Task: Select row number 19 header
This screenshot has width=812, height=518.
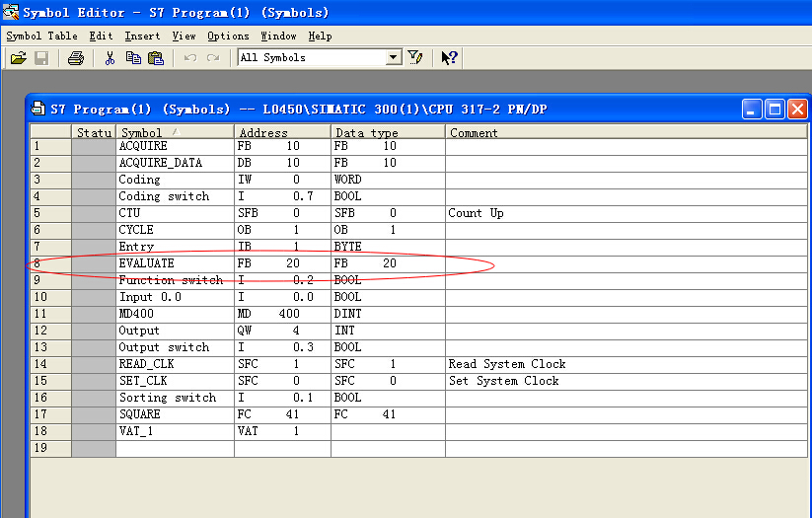Action: pos(50,448)
